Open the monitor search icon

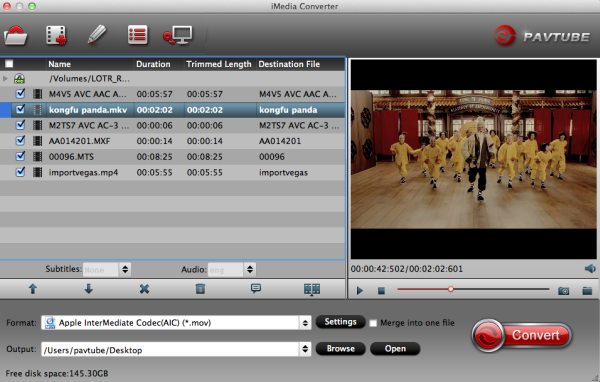coord(178,36)
